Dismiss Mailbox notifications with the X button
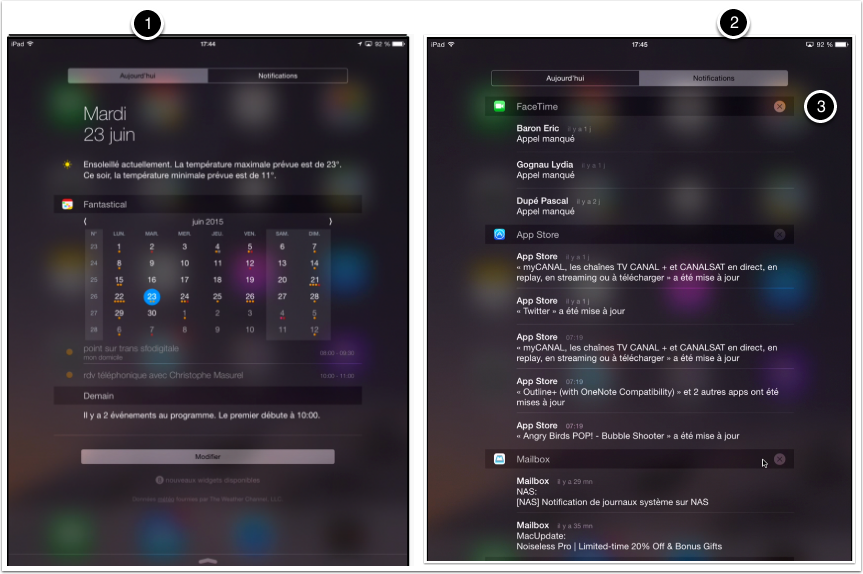The width and height of the screenshot is (863, 574). (x=779, y=459)
